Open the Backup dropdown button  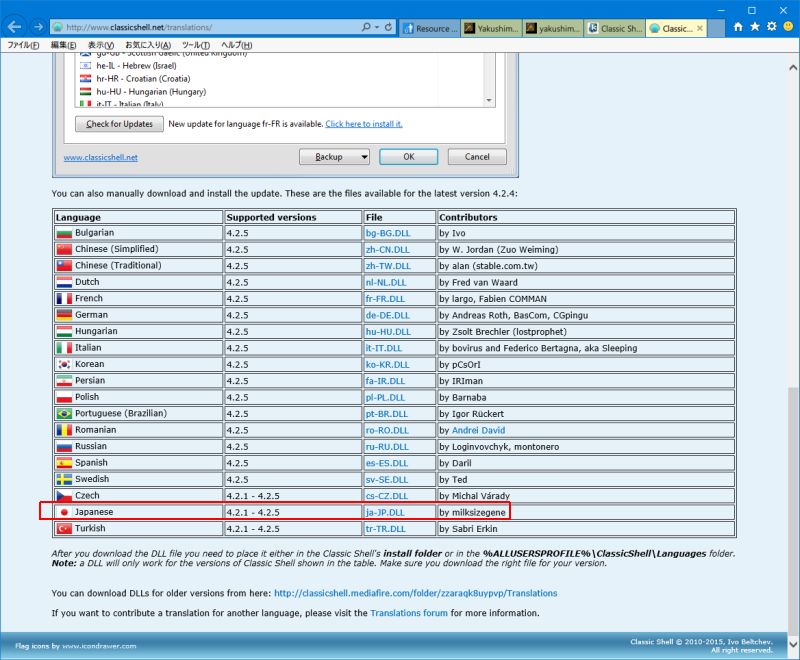334,157
